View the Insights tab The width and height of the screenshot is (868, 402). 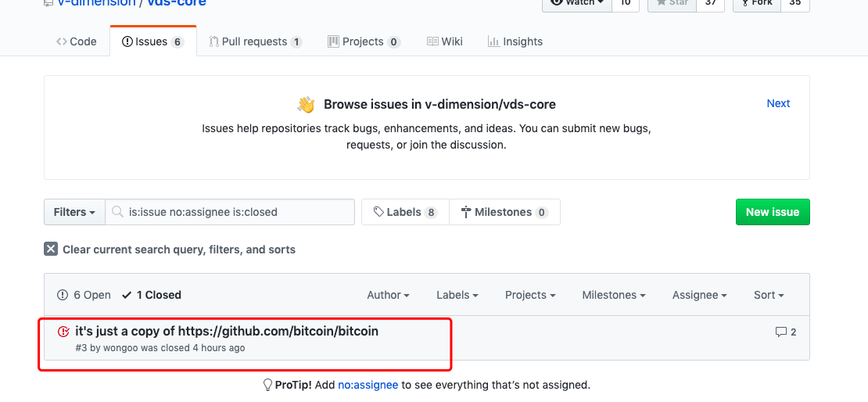click(515, 41)
